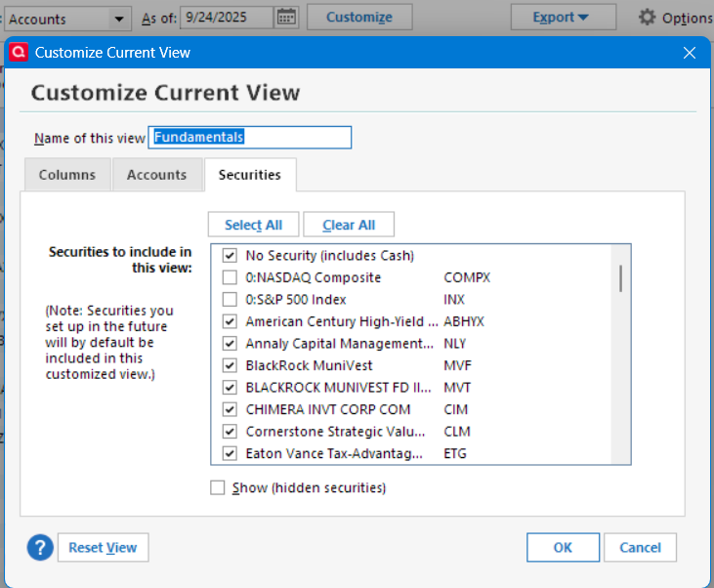Click the blue help question mark icon

(39, 547)
